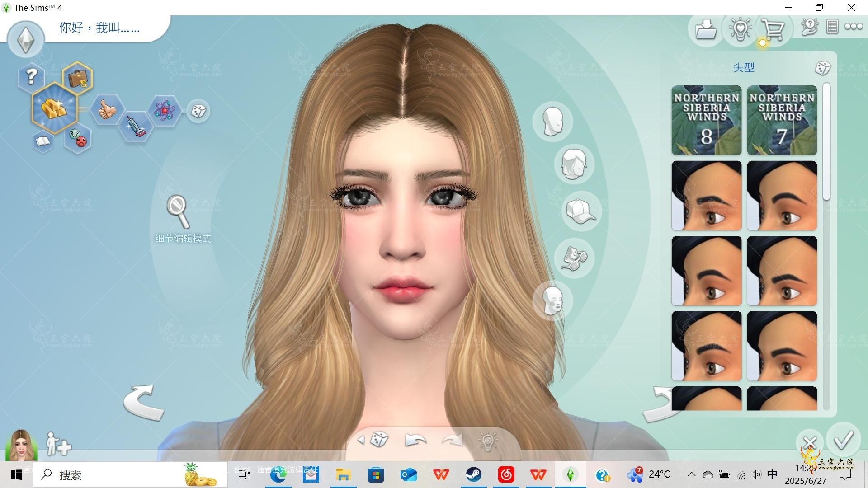Image resolution: width=868 pixels, height=488 pixels.
Task: Open the list panel icon at top right
Action: pyautogui.click(x=832, y=27)
